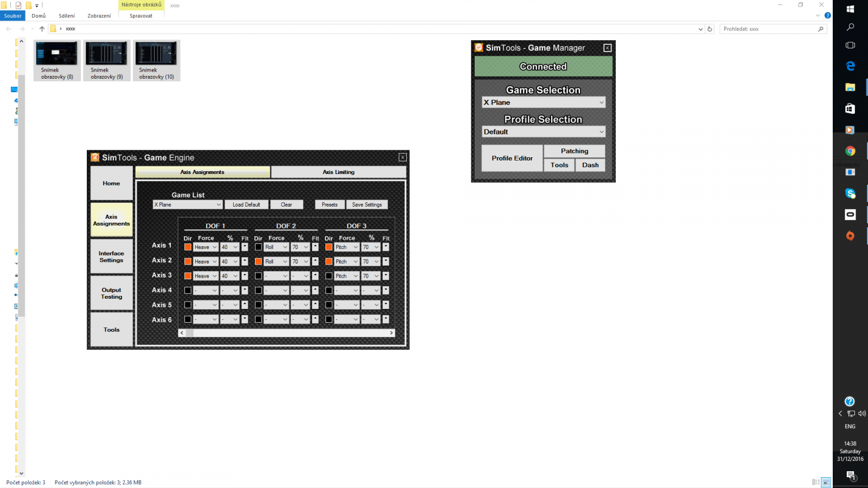Click the Explorer up-directory arrow
This screenshot has width=868, height=488.
(42, 29)
